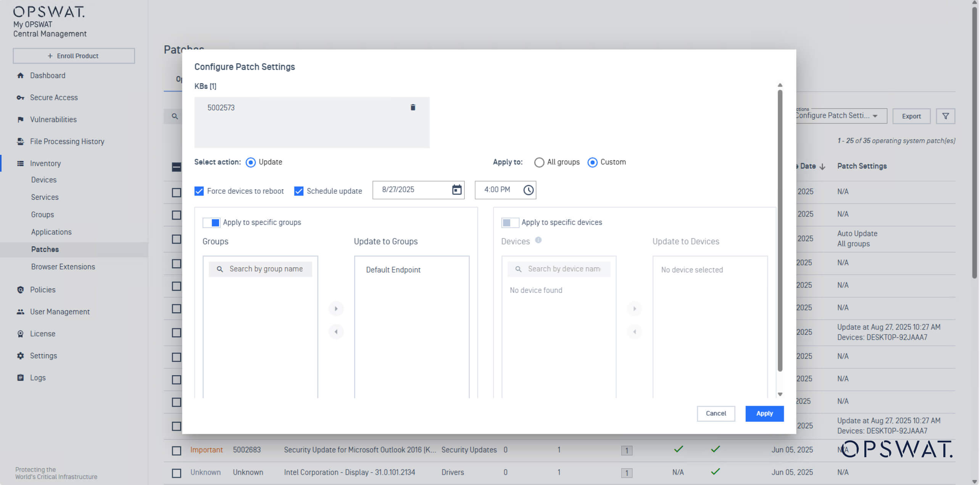This screenshot has height=485, width=980.
Task: Open Settings via the gear icon
Action: pos(20,355)
